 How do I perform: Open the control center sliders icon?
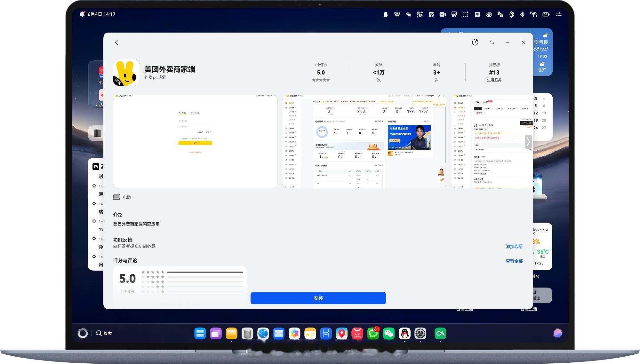(x=558, y=14)
